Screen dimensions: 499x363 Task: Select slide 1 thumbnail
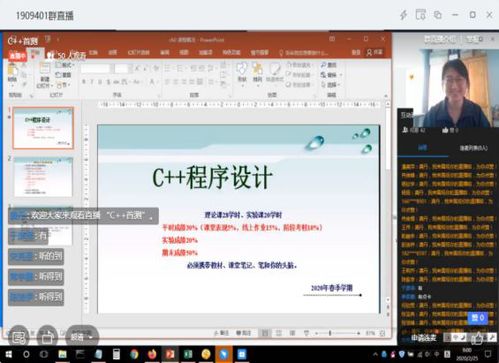pos(43,128)
